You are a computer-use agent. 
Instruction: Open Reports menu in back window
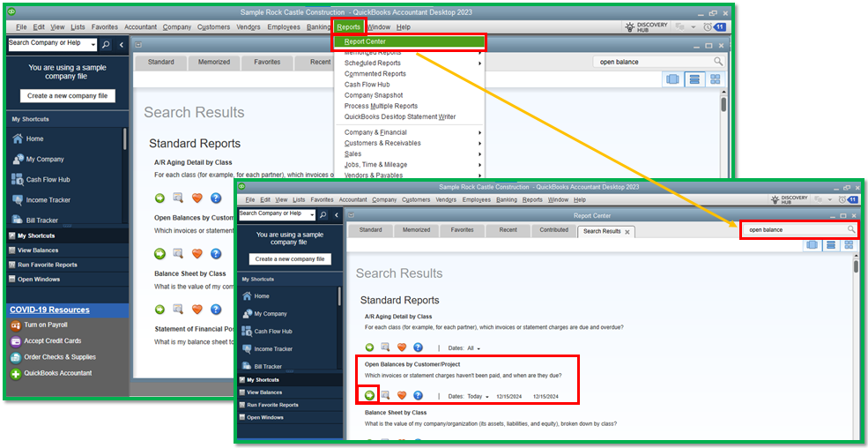coord(349,26)
